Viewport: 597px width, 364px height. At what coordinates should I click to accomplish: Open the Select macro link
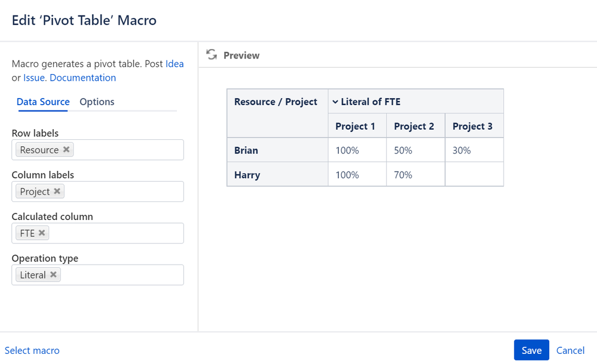click(x=32, y=350)
